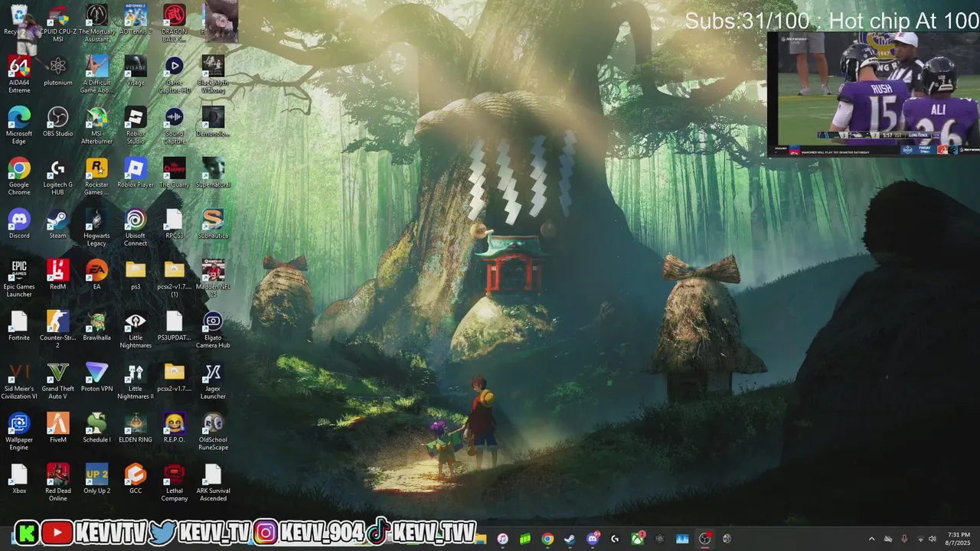The height and width of the screenshot is (551, 980).
Task: Select the RPCS3 desktop file icon
Action: (x=174, y=224)
